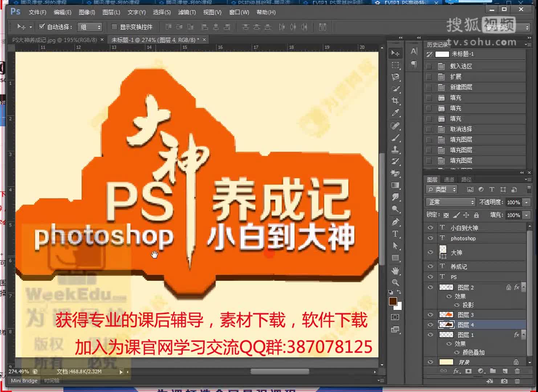Screen dimensions: 538x392
Task: Open the 文件(F) menu
Action: (37, 12)
